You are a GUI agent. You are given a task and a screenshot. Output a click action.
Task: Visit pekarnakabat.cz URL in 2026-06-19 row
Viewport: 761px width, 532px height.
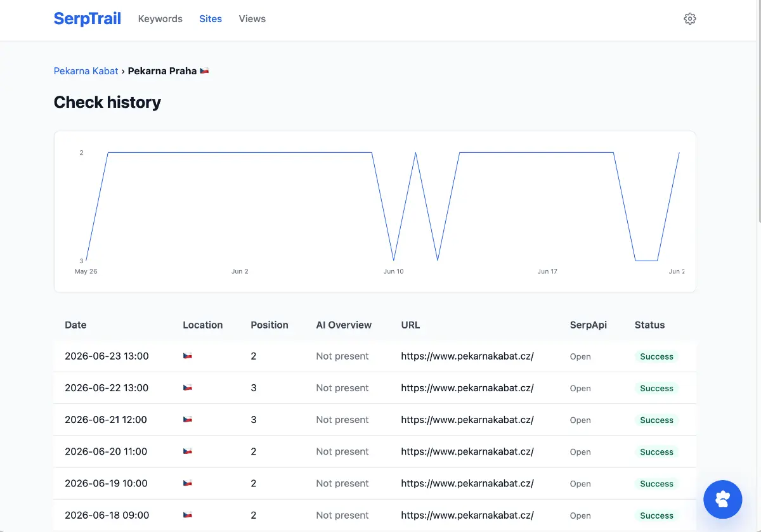click(x=467, y=483)
